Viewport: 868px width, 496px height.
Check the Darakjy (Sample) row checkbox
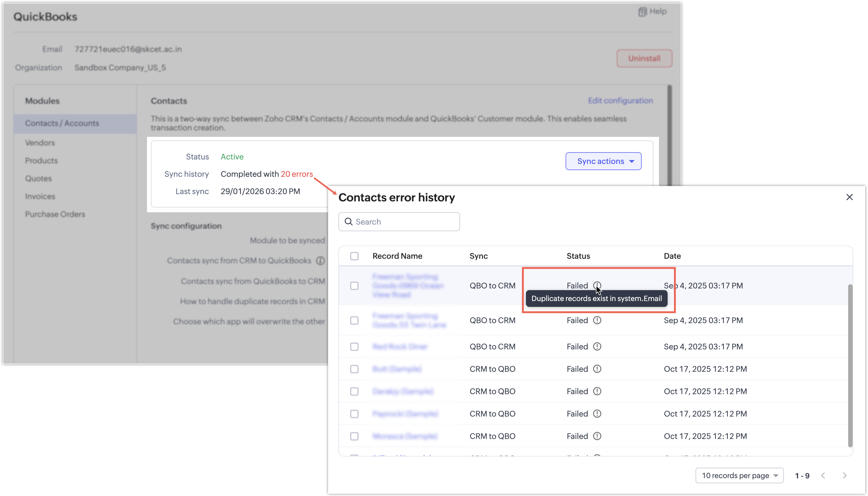click(x=354, y=392)
